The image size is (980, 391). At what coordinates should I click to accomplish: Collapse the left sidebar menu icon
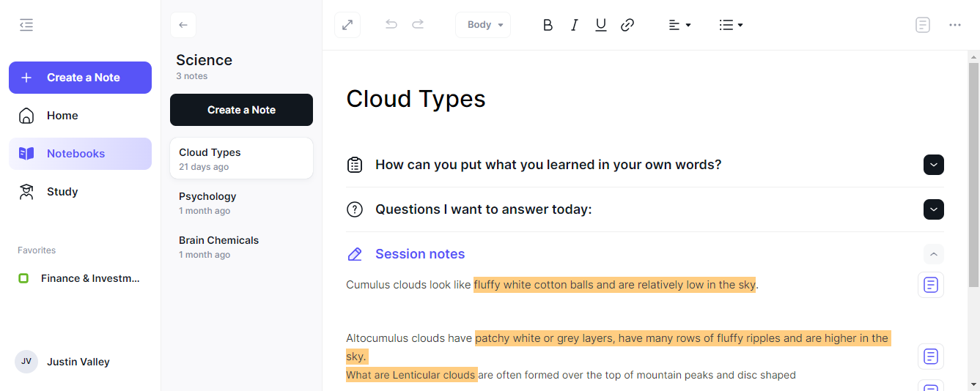click(26, 25)
